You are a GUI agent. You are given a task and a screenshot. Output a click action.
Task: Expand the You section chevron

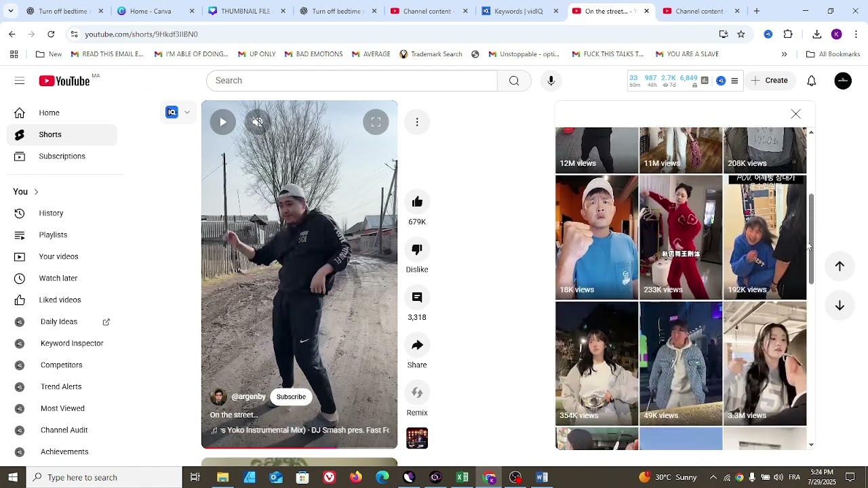click(x=36, y=192)
